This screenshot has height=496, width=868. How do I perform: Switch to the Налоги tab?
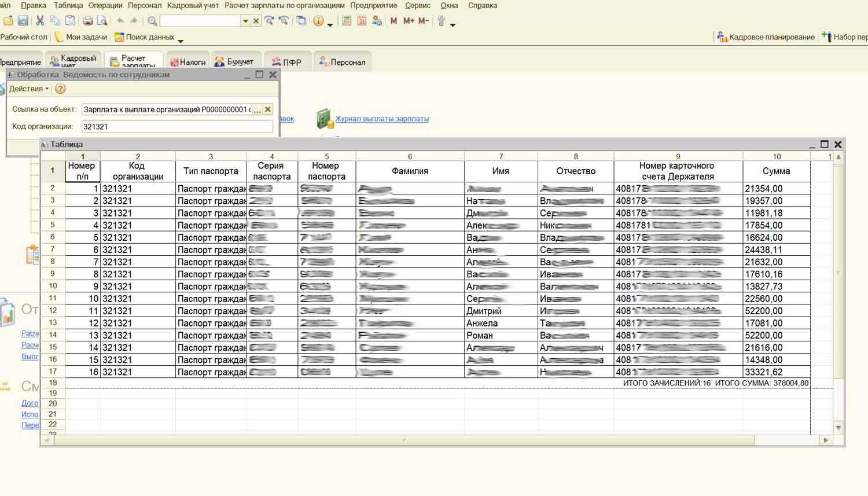188,62
